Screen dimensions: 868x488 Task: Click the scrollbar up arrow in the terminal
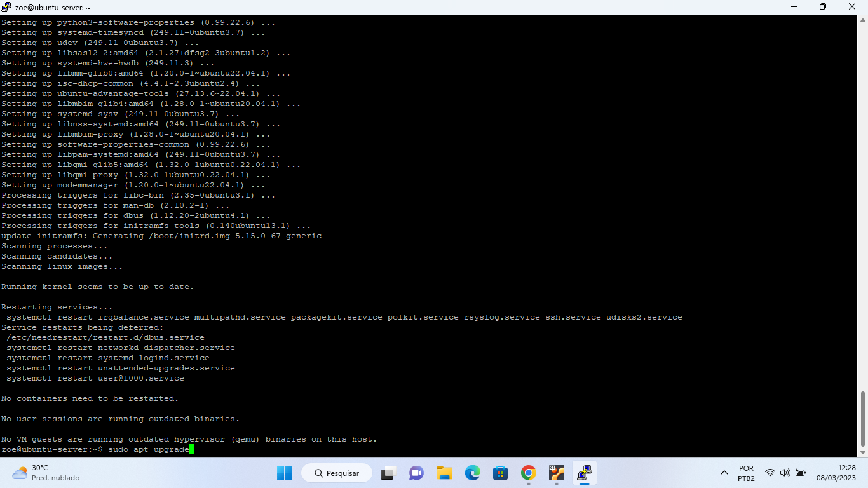coord(863,20)
